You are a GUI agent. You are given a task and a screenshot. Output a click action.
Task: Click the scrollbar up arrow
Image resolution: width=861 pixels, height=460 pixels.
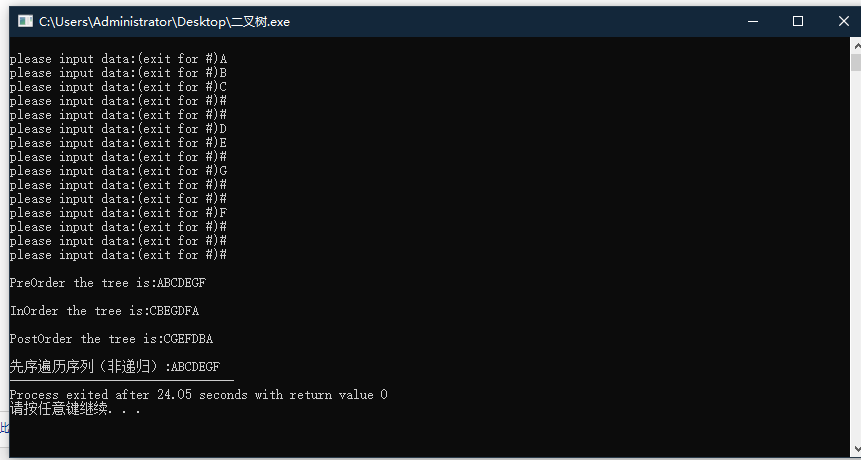[856, 46]
